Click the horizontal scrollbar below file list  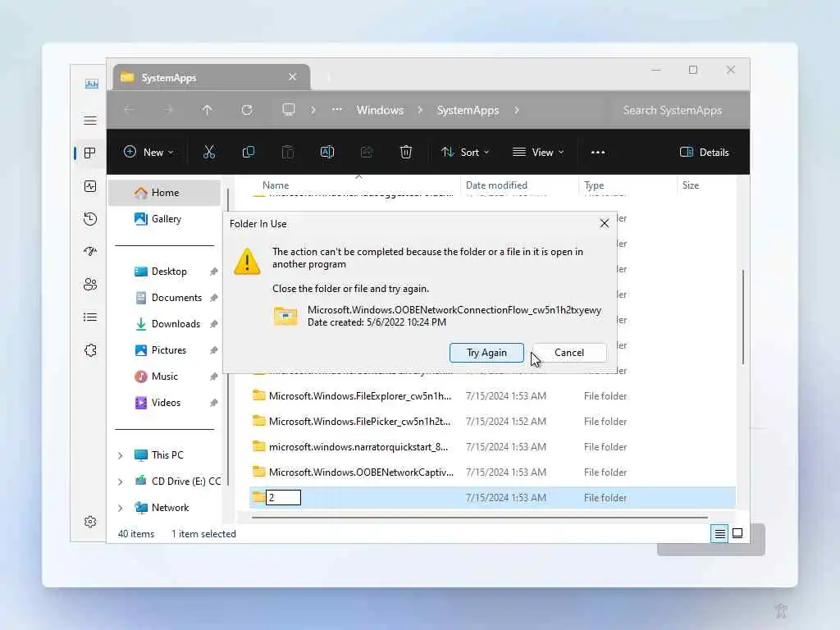[x=479, y=518]
